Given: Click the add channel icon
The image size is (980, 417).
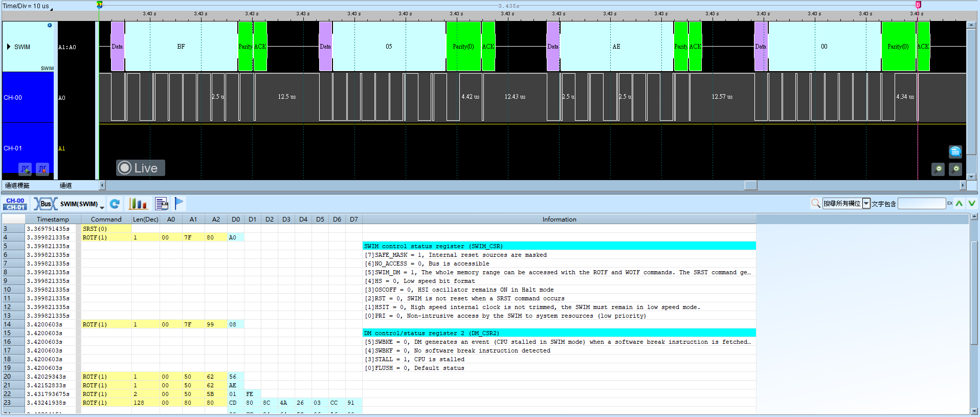Looking at the screenshot, I should click(x=25, y=168).
